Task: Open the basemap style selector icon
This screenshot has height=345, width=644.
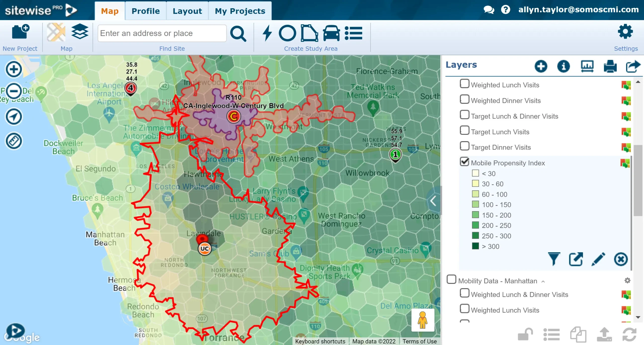Action: (56, 32)
